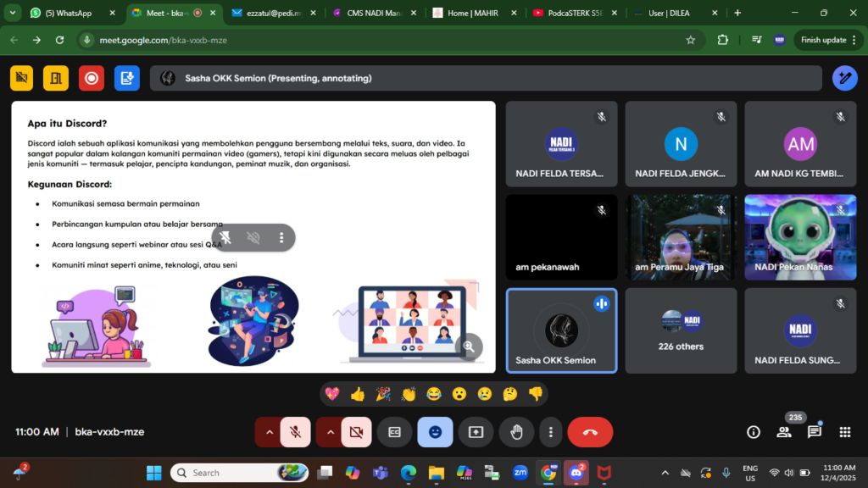Open Windows Start menu
The image size is (868, 488).
click(154, 473)
